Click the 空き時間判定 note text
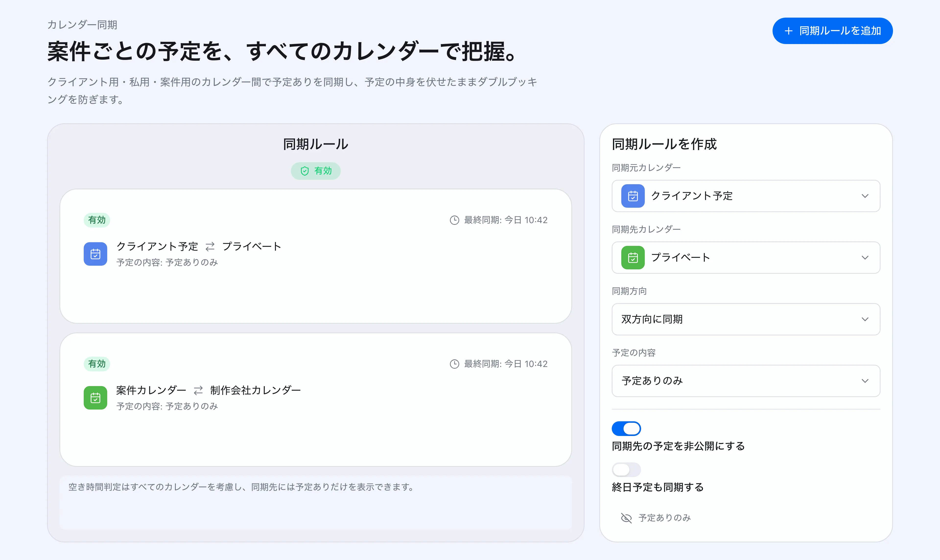The width and height of the screenshot is (940, 560). 241,487
